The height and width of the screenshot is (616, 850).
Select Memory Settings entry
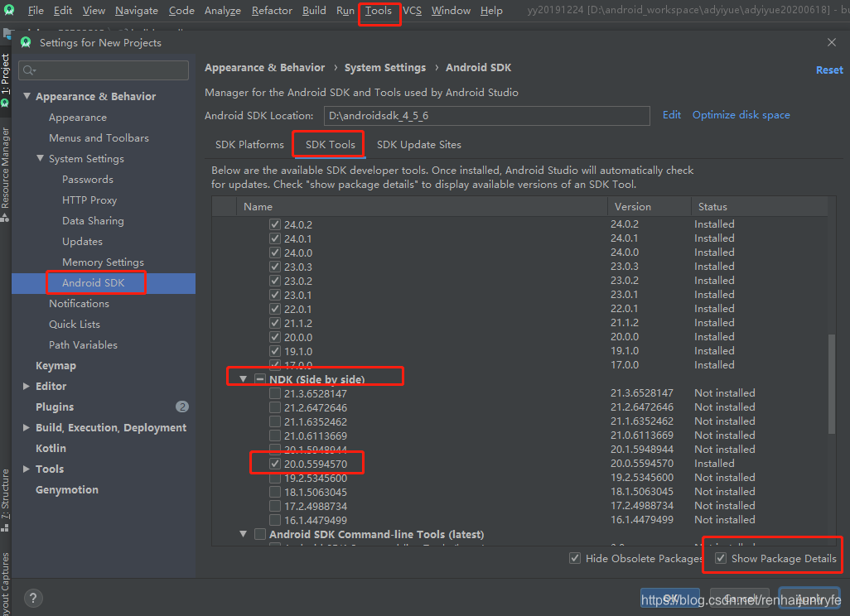(103, 262)
